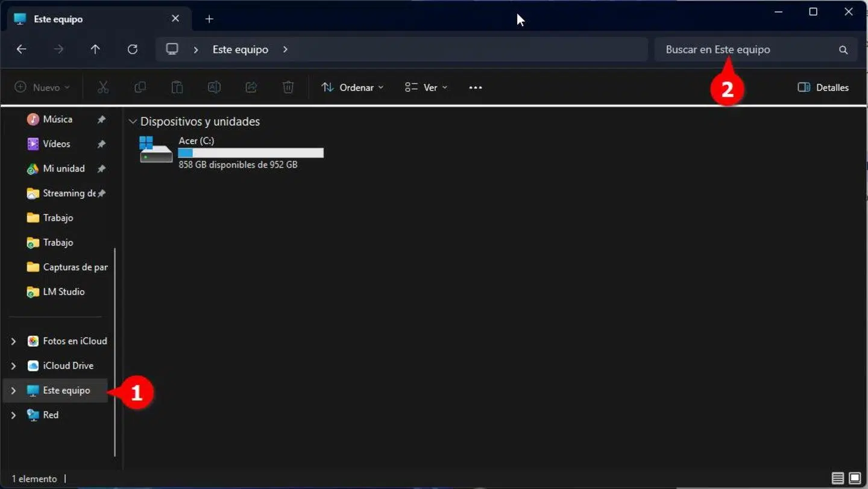Image resolution: width=868 pixels, height=489 pixels.
Task: Click the 858 GB disponibles text
Action: (x=238, y=164)
